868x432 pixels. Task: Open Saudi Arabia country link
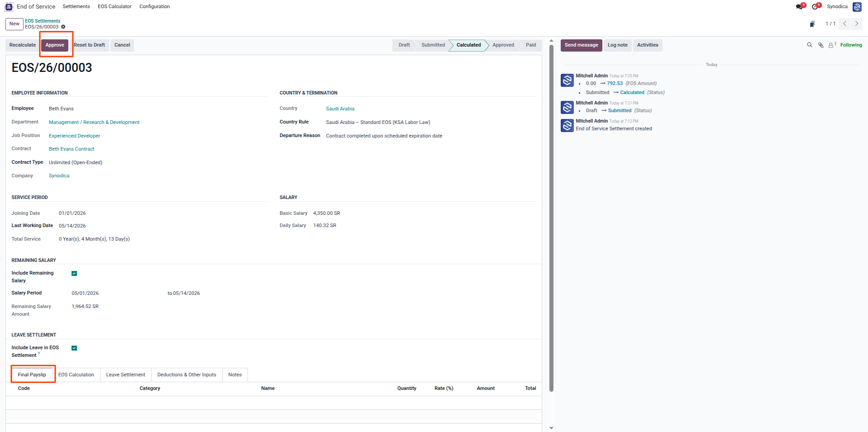click(340, 109)
